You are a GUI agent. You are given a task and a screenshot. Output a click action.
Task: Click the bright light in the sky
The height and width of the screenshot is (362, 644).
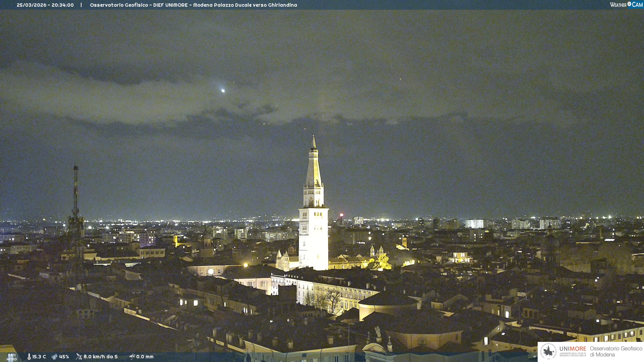[223, 90]
